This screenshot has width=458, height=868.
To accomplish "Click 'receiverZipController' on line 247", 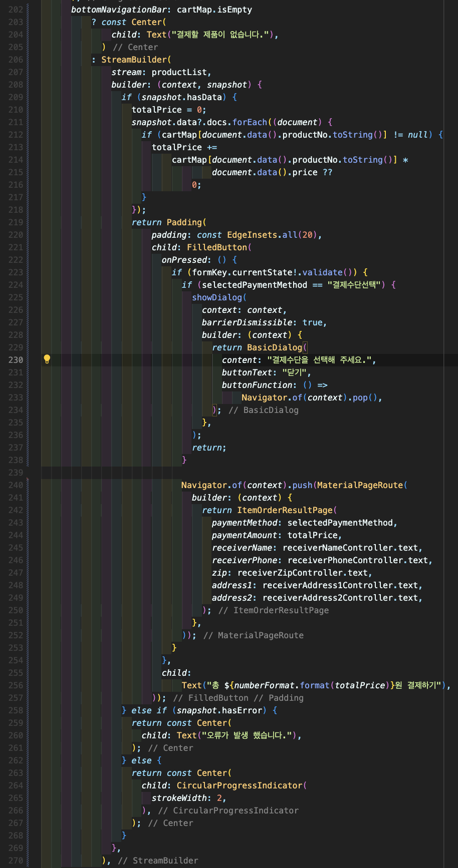I will pos(290,573).
